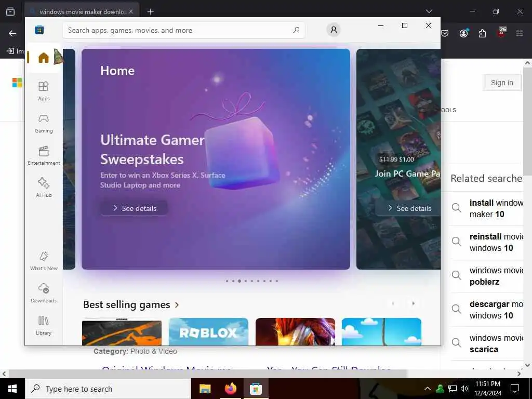
Task: Switch to Firefox from taskbar
Action: pyautogui.click(x=230, y=389)
